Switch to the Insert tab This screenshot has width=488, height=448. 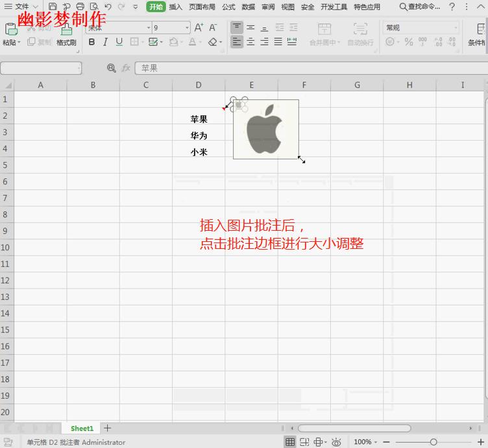(175, 7)
